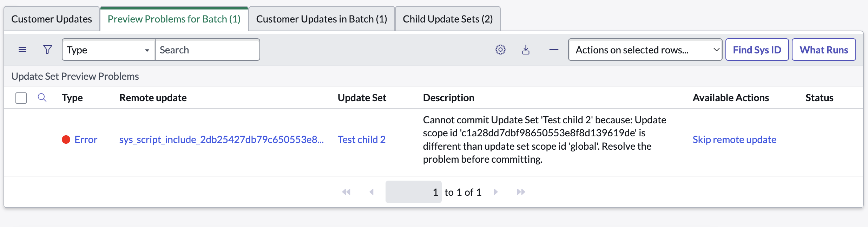Image resolution: width=868 pixels, height=227 pixels.
Task: Switch to the Customer Updates tab
Action: click(52, 19)
